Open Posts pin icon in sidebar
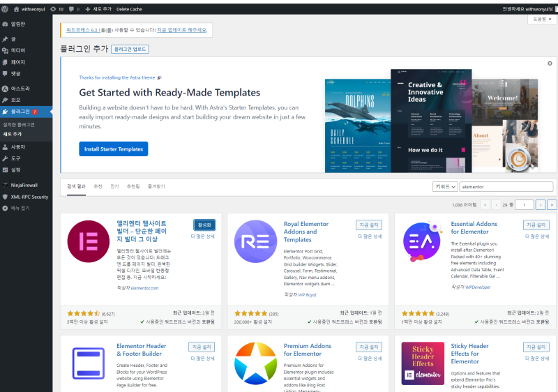This screenshot has width=558, height=392. (5, 39)
